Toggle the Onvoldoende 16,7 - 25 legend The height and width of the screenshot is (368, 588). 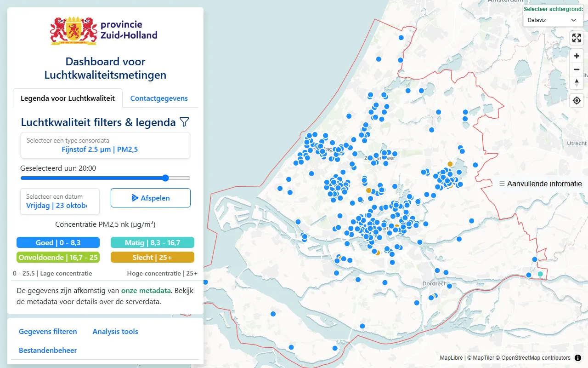58,257
